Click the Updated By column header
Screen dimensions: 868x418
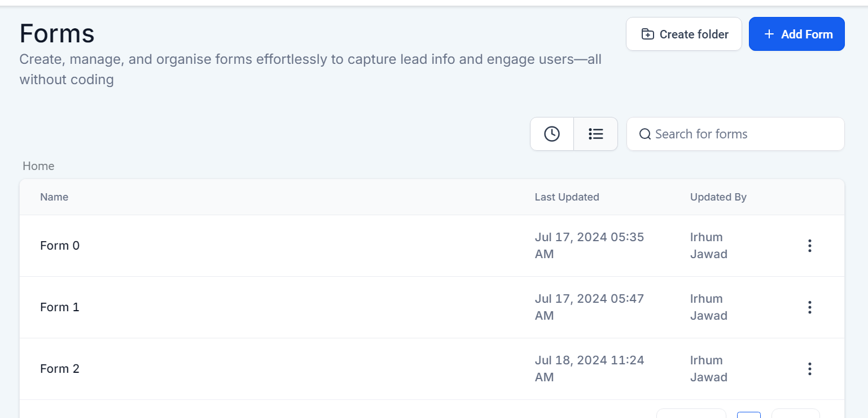coord(718,197)
